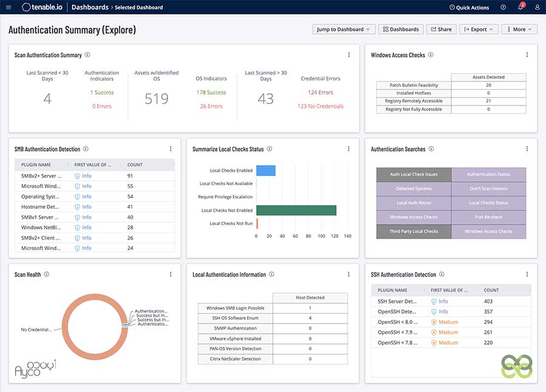546x392 pixels.
Task: Expand the Jump to Dashboard dropdown
Action: [x=343, y=29]
